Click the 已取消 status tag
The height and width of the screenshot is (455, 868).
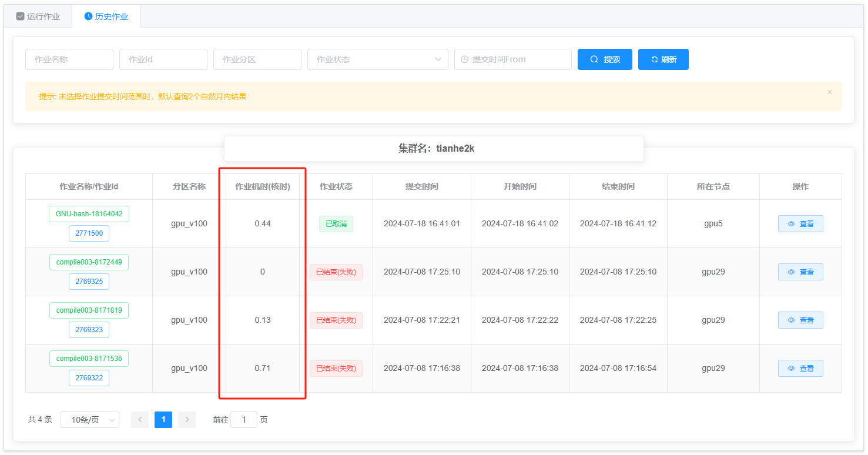tap(336, 224)
